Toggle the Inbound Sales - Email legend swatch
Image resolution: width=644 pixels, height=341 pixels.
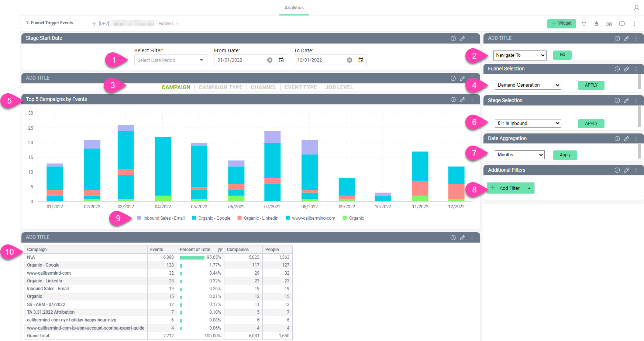pyautogui.click(x=139, y=218)
